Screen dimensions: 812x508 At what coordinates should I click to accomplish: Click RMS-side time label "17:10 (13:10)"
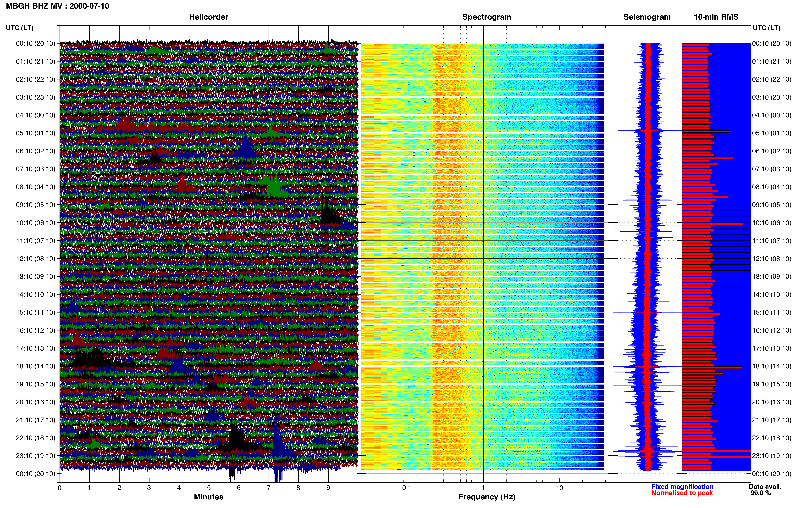click(x=772, y=348)
